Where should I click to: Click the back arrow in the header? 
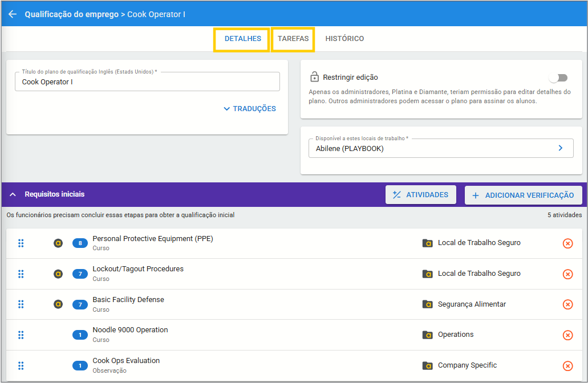[x=13, y=14]
